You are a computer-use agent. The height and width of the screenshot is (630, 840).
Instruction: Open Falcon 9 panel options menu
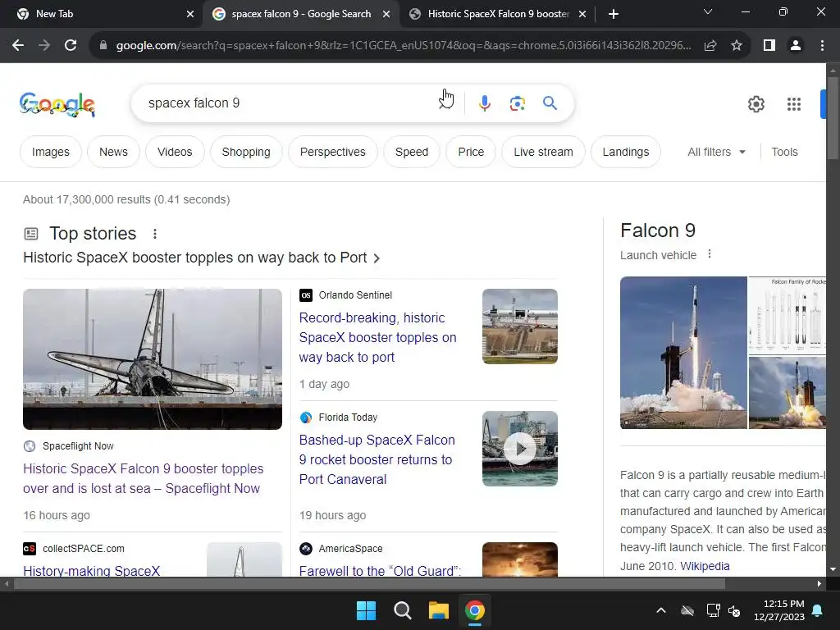(710, 254)
